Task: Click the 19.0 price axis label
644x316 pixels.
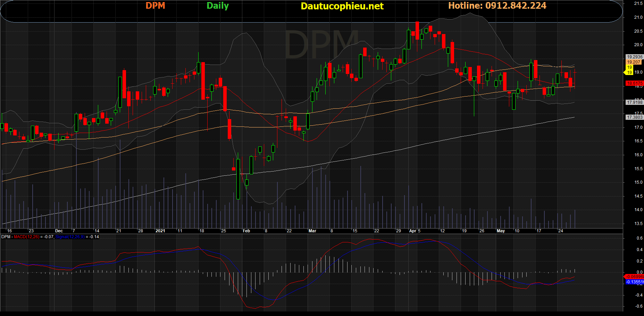Action: [638, 72]
